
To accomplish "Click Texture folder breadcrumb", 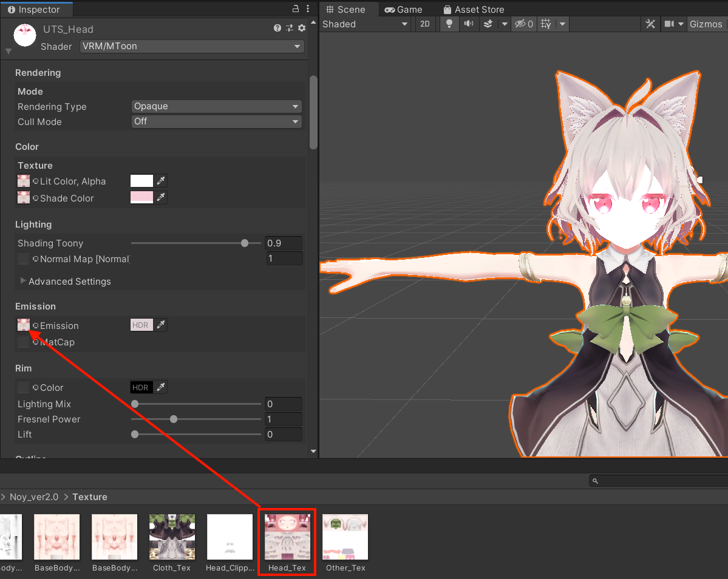I will click(x=90, y=497).
